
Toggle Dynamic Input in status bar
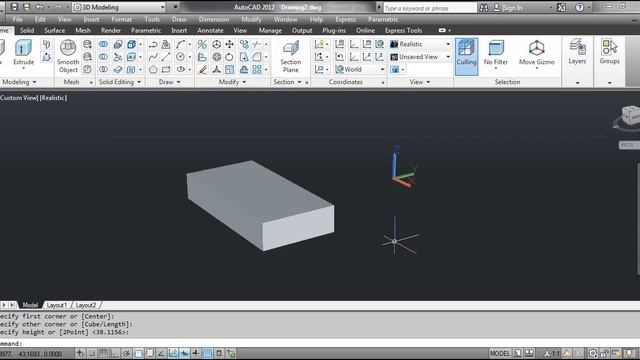point(184,353)
